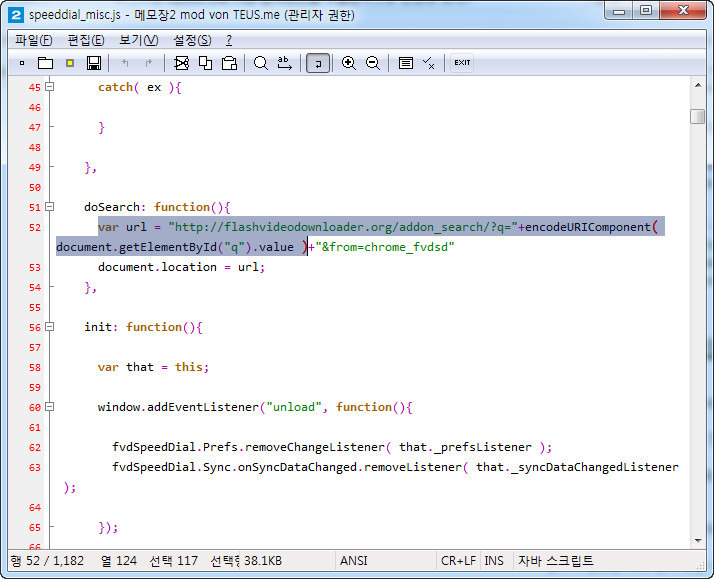Click the 자바 스크립트 syntax scheme indicator
714x579 pixels.
[x=556, y=560]
